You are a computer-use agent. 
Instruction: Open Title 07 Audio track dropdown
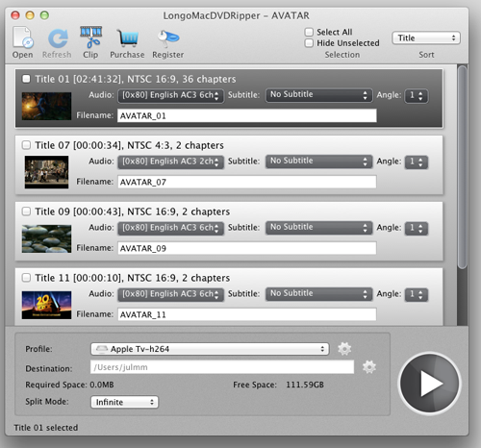click(170, 162)
